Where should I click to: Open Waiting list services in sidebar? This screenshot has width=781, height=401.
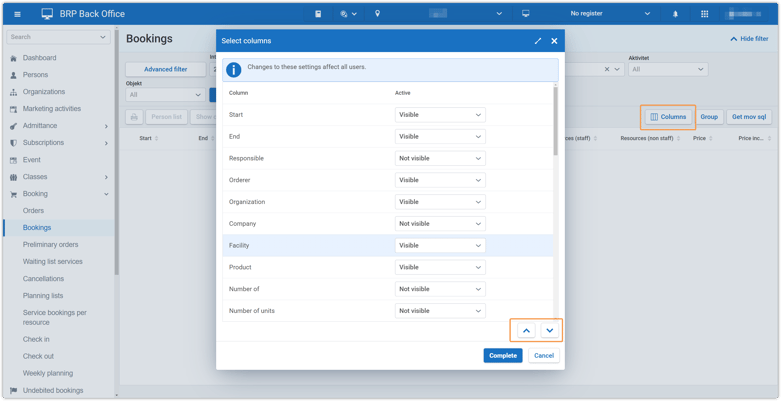(53, 262)
